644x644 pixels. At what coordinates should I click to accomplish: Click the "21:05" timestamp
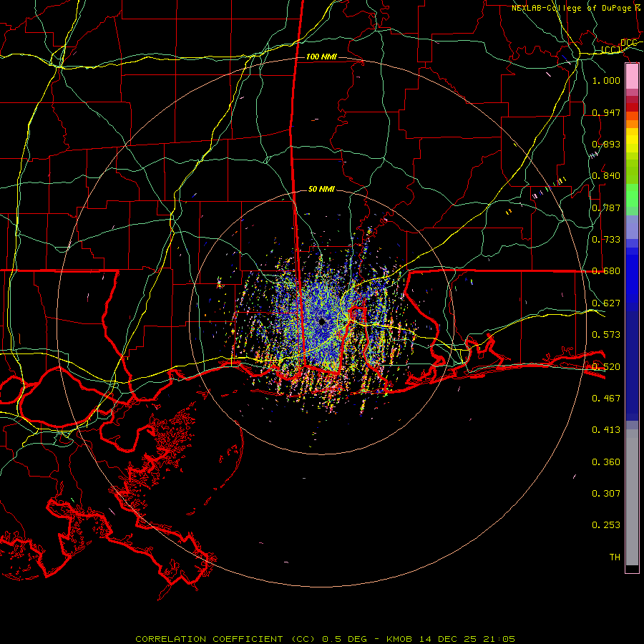tap(499, 639)
